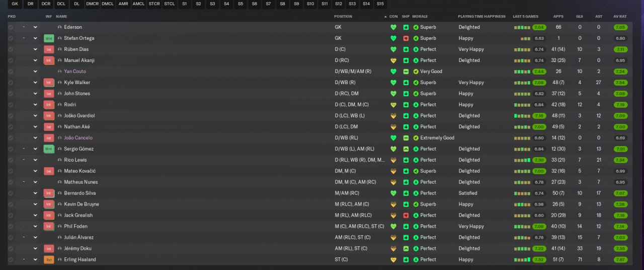644x270 pixels.
Task: Open the selection dropdown chevron for Yan Couto
Action: (35, 72)
